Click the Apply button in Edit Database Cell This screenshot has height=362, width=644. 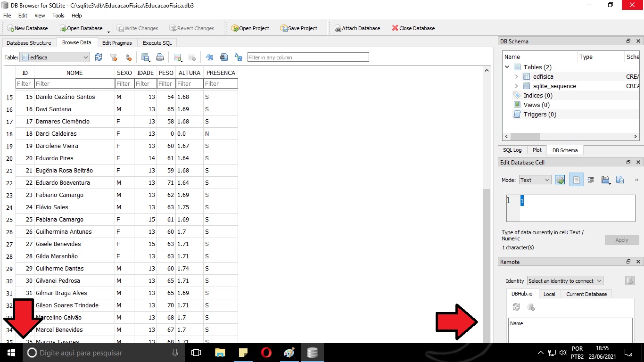622,239
